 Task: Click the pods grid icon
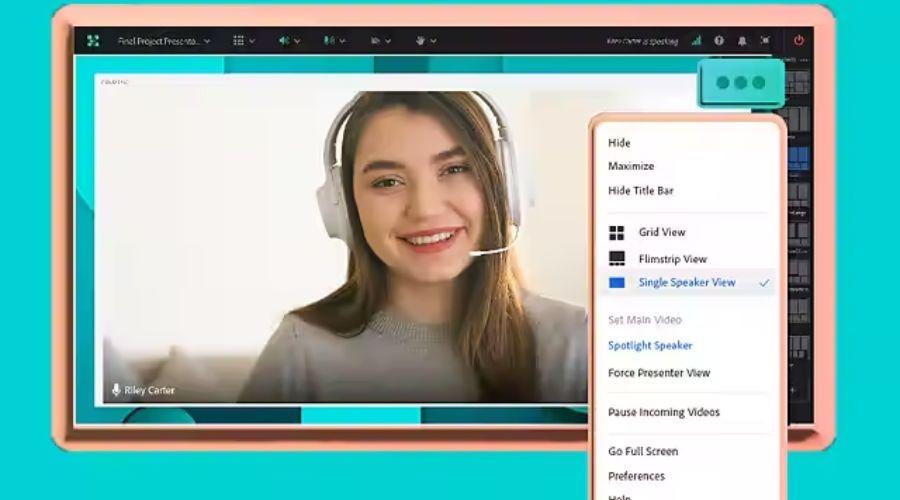238,41
